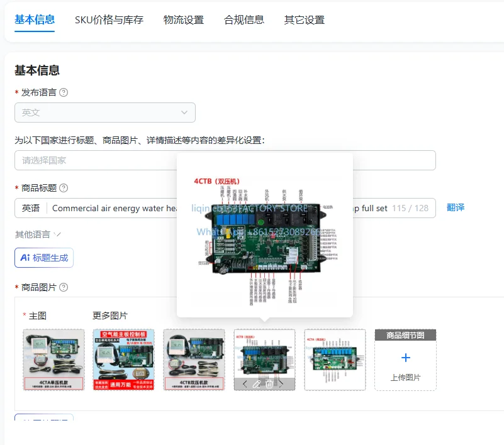Open the 合规信息 tab
Image resolution: width=504 pixels, height=445 pixels.
coord(244,20)
